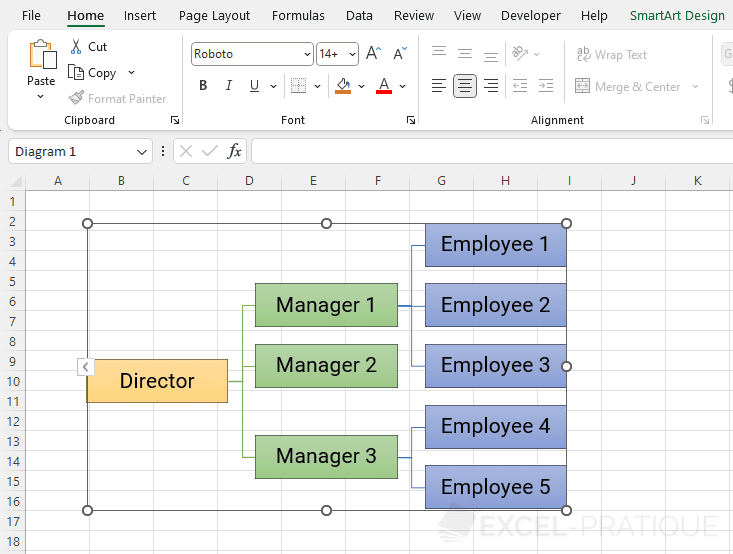
Task: Select the Employee 1 shape
Action: (x=496, y=245)
